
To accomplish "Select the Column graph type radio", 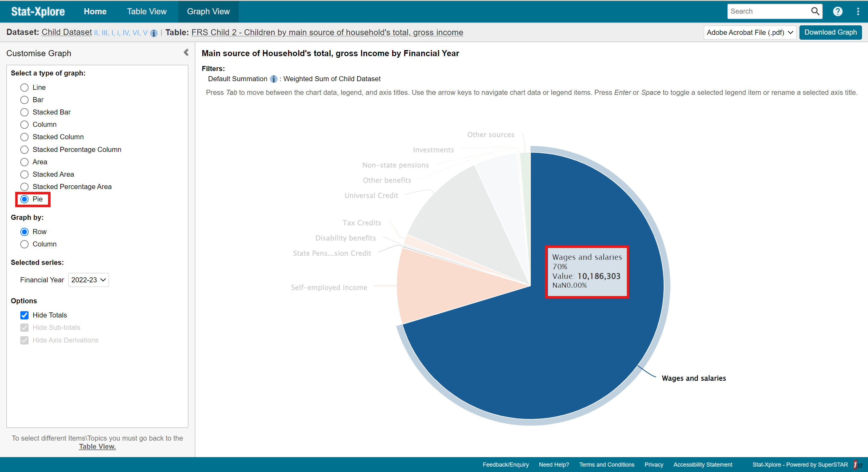I will 24,125.
